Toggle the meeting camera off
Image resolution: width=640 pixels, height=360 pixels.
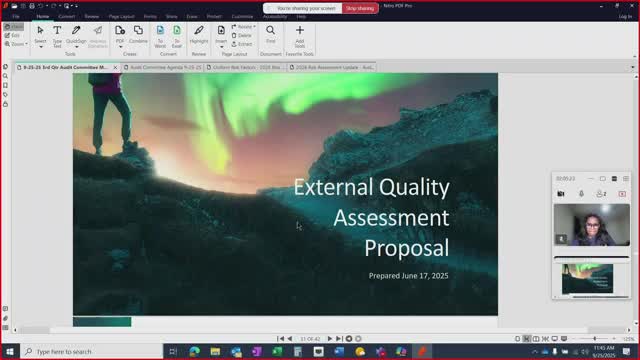[x=561, y=194]
